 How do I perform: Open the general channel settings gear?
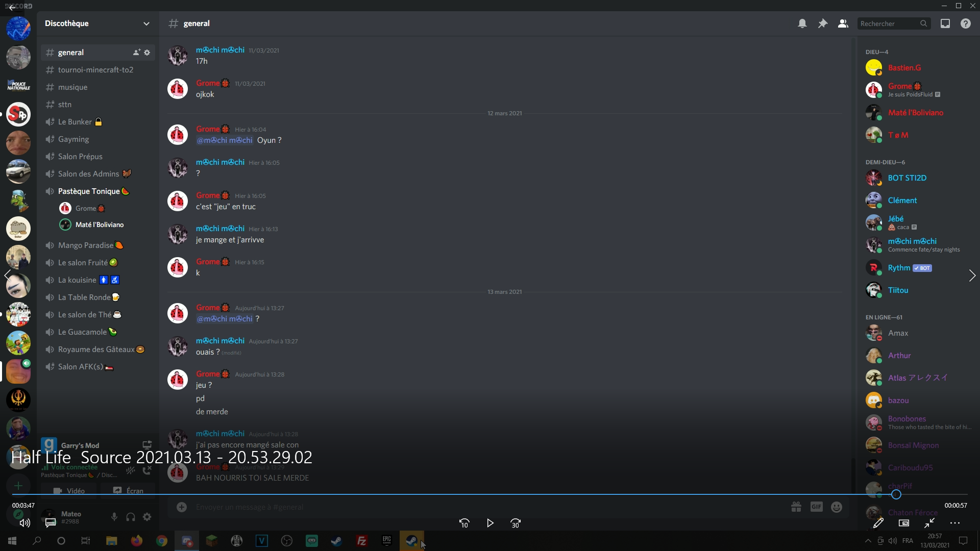147,53
